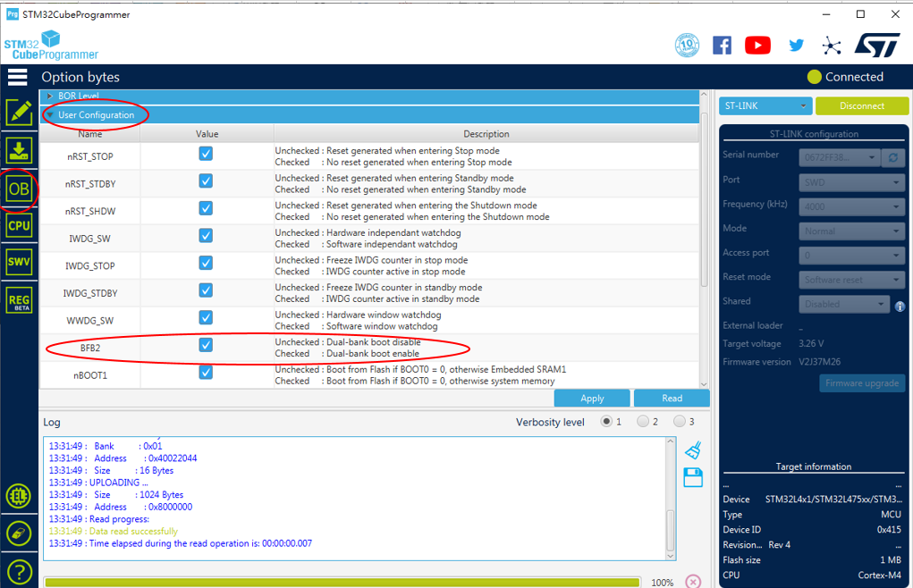Screen dimensions: 913x588
Task: Open the hamburger menu
Action: pos(18,77)
